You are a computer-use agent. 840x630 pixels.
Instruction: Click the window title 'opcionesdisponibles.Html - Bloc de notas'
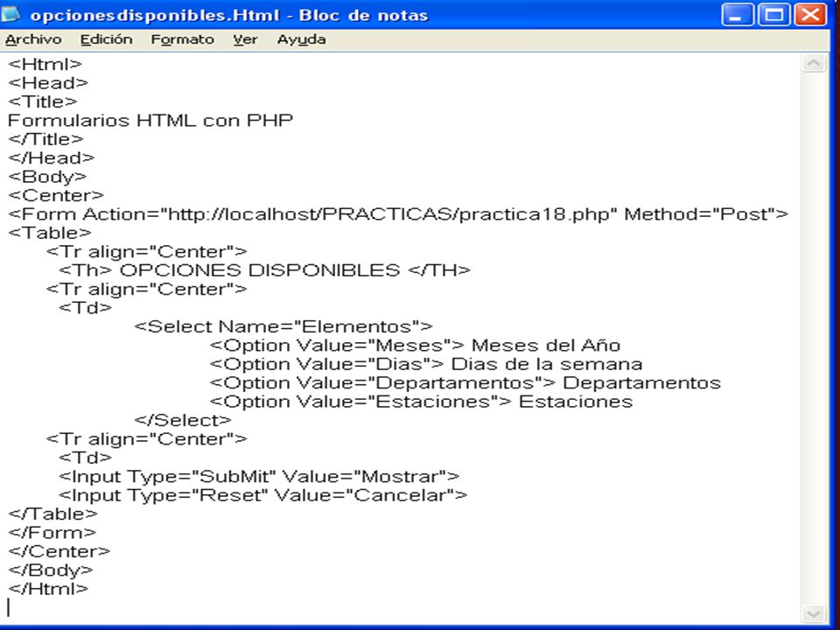click(229, 15)
